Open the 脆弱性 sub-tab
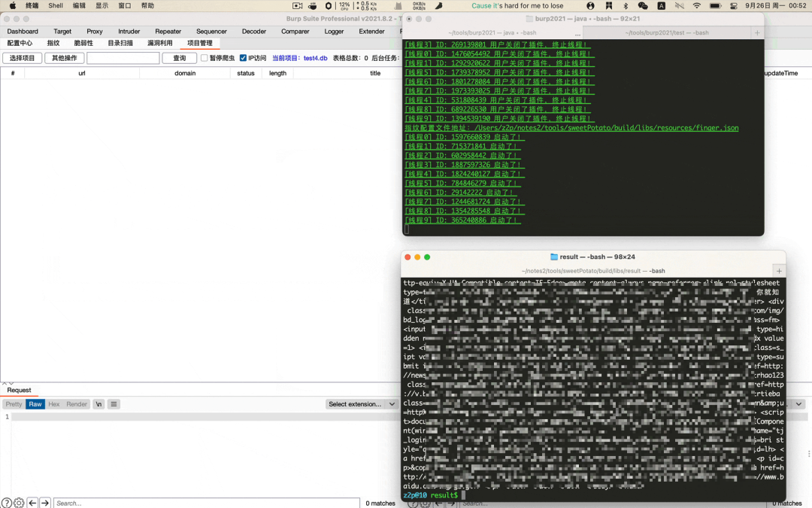Screen dimensions: 812x508 click(83, 43)
